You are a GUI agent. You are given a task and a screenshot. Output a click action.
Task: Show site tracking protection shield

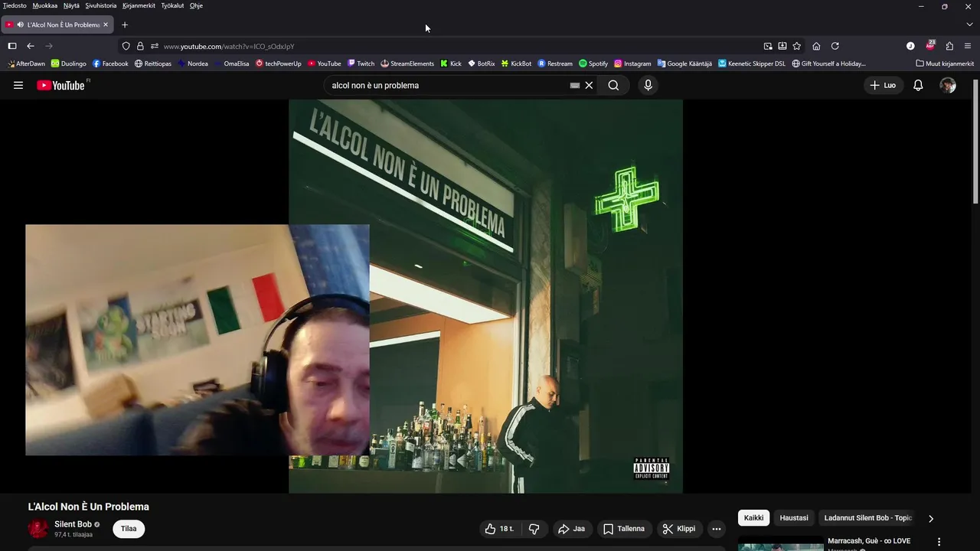(x=126, y=46)
